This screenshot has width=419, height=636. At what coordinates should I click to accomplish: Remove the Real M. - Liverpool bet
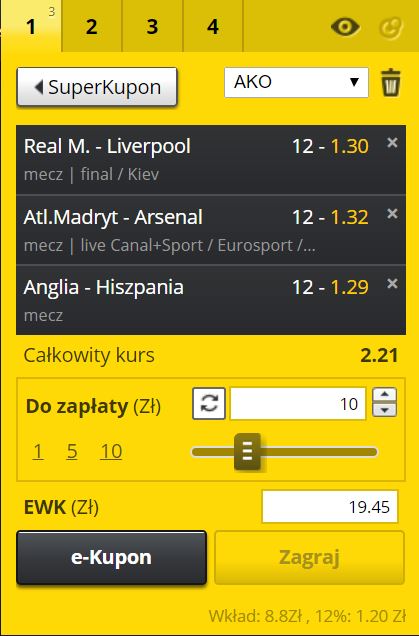392,142
